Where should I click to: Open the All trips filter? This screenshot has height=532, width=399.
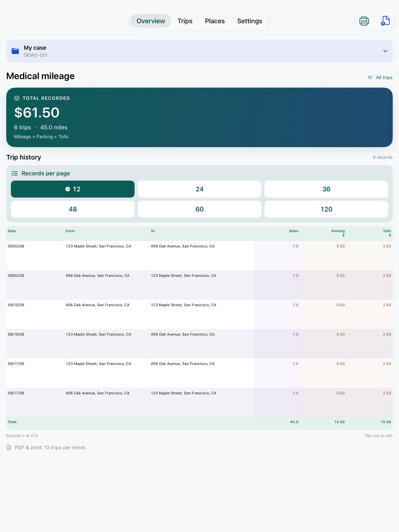coord(380,78)
